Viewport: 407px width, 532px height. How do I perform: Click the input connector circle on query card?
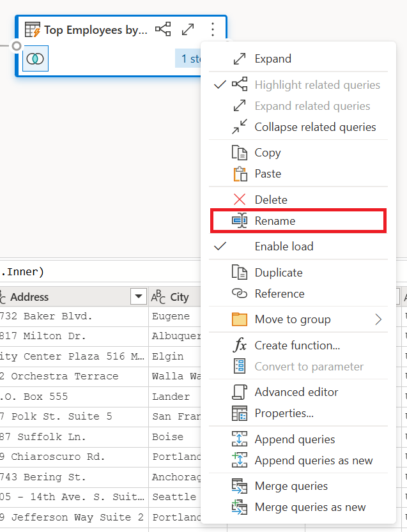coord(17,46)
